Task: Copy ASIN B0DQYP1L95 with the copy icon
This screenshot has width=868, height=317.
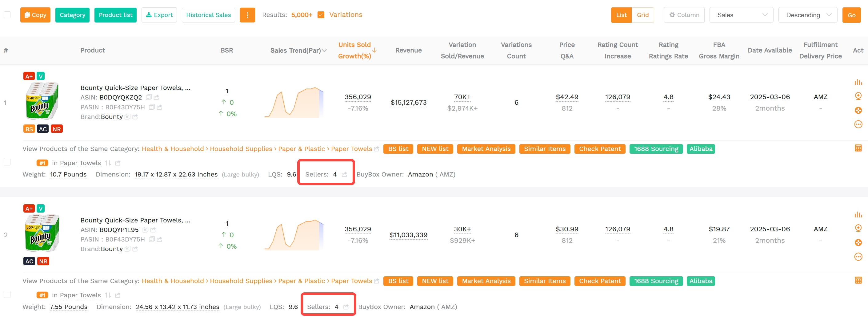Action: (x=145, y=230)
